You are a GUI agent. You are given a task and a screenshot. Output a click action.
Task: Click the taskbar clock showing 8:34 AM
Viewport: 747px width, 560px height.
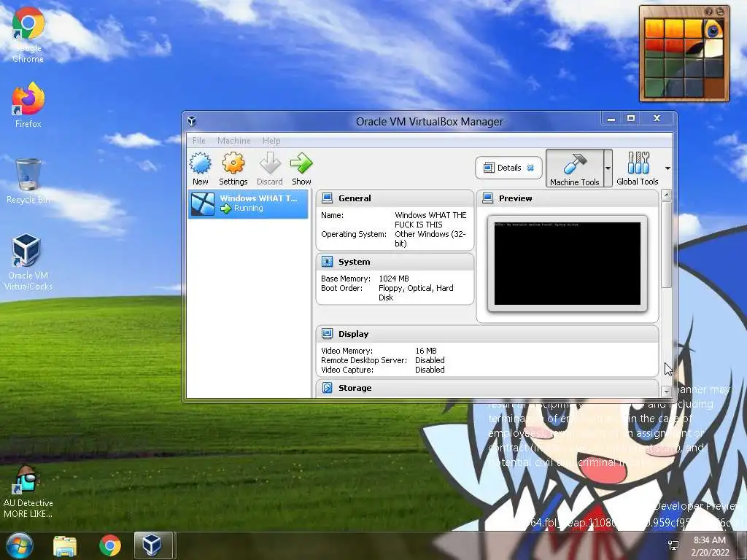click(x=710, y=546)
